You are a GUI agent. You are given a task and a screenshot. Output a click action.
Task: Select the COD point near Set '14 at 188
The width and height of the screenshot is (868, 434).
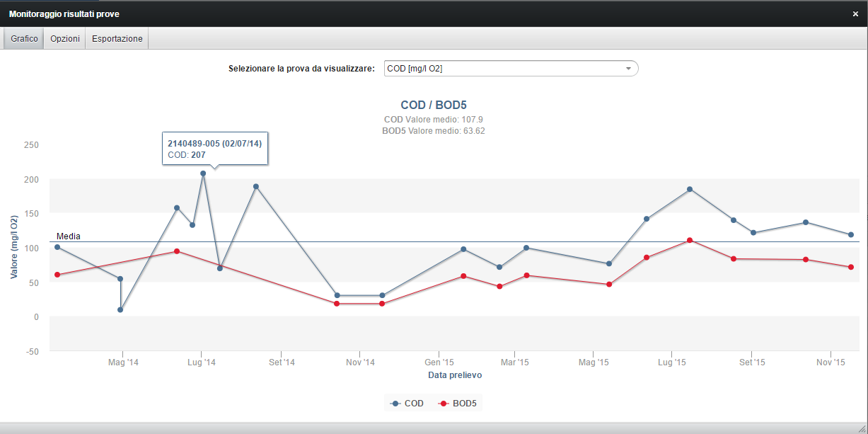click(256, 186)
